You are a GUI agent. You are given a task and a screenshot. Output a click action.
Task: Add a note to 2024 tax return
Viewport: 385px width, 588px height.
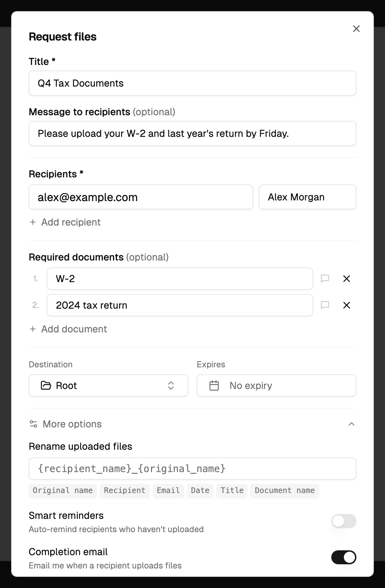pyautogui.click(x=325, y=305)
